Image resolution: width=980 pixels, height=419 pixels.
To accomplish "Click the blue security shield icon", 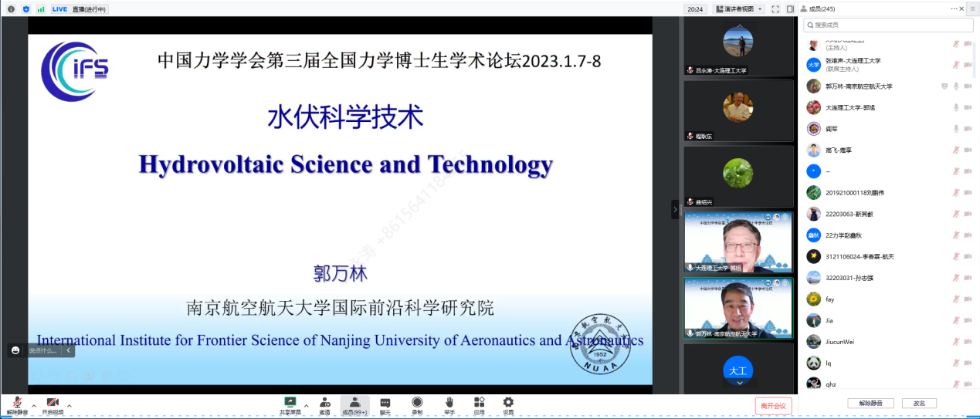I will tap(26, 9).
